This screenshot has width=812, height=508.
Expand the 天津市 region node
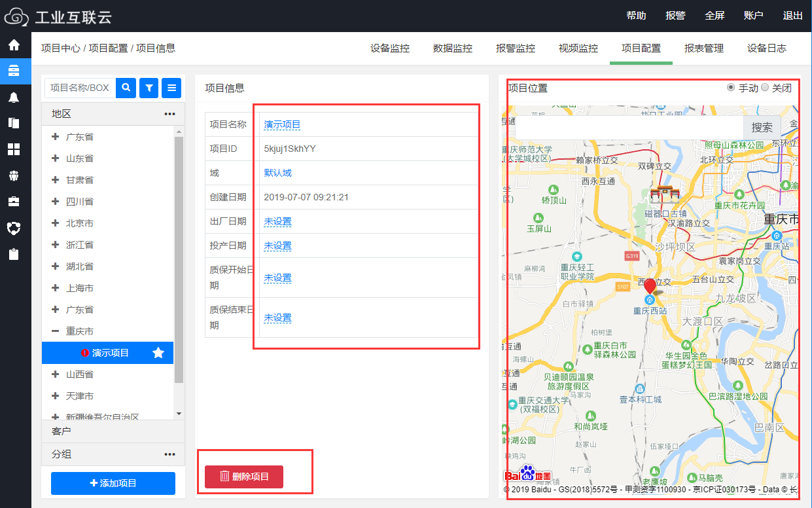56,396
